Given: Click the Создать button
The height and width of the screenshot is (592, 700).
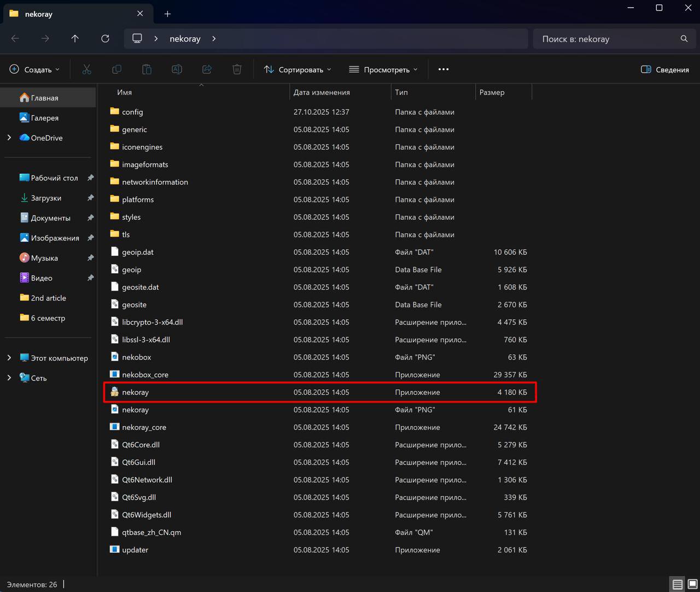Looking at the screenshot, I should pos(34,69).
